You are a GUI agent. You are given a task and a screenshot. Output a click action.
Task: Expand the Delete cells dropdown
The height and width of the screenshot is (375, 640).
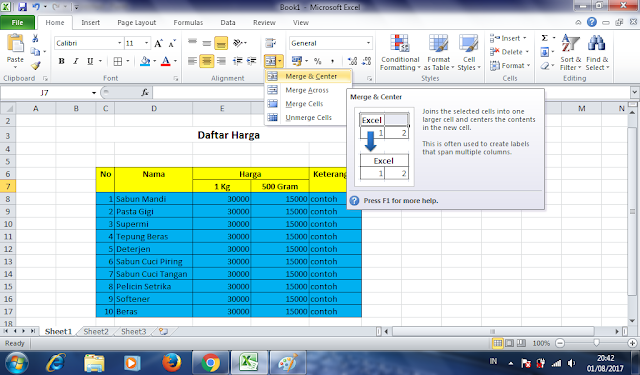click(527, 52)
